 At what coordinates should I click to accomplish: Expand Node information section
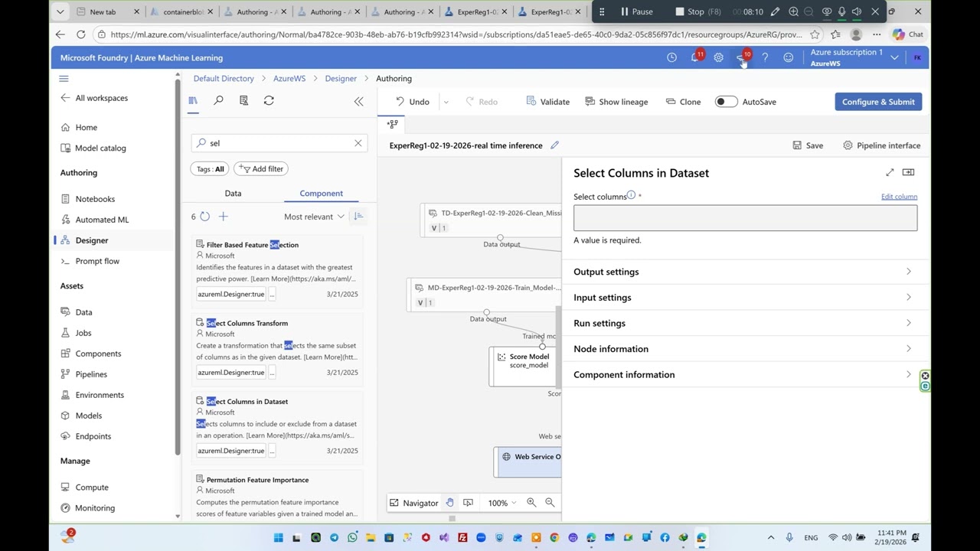tap(745, 349)
